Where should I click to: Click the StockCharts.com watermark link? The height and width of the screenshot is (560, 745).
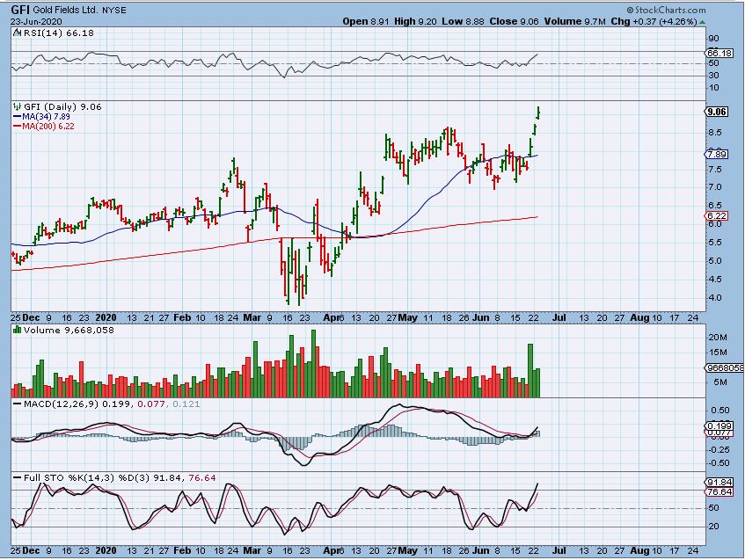pos(666,10)
